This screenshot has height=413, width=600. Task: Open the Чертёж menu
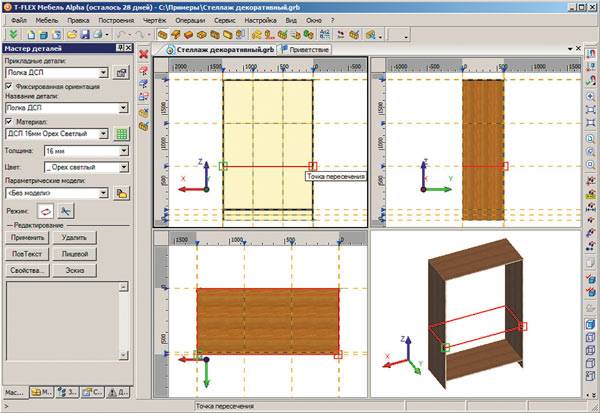155,20
